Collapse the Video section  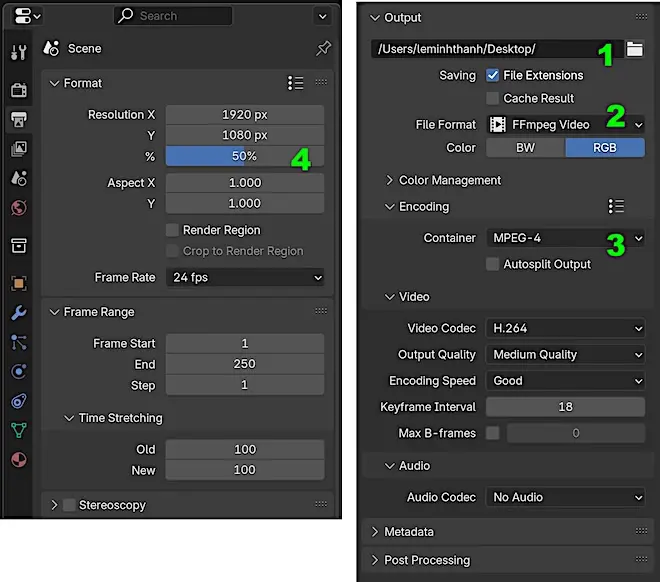390,297
